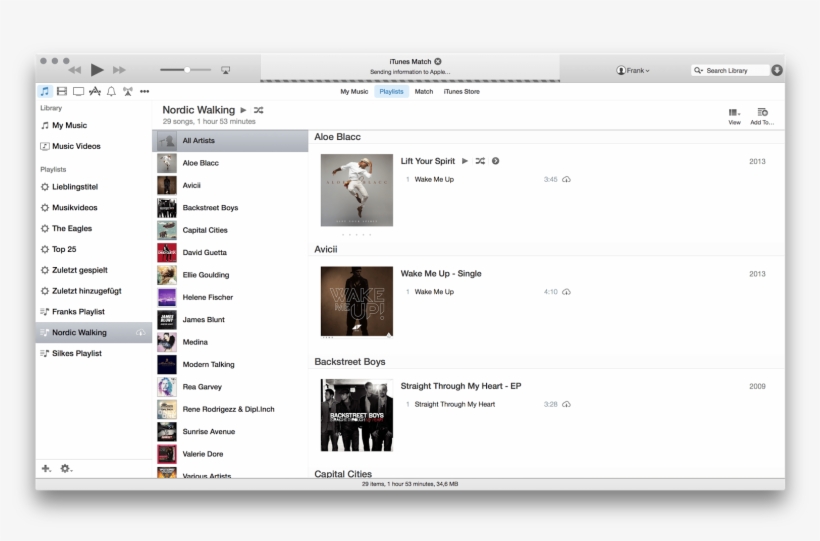
Task: Select Helene Fischer in the artist list
Action: (x=230, y=298)
